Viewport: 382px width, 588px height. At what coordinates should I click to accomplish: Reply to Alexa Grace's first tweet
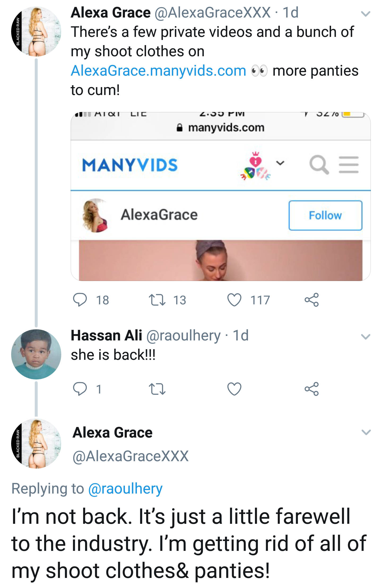pyautogui.click(x=80, y=300)
